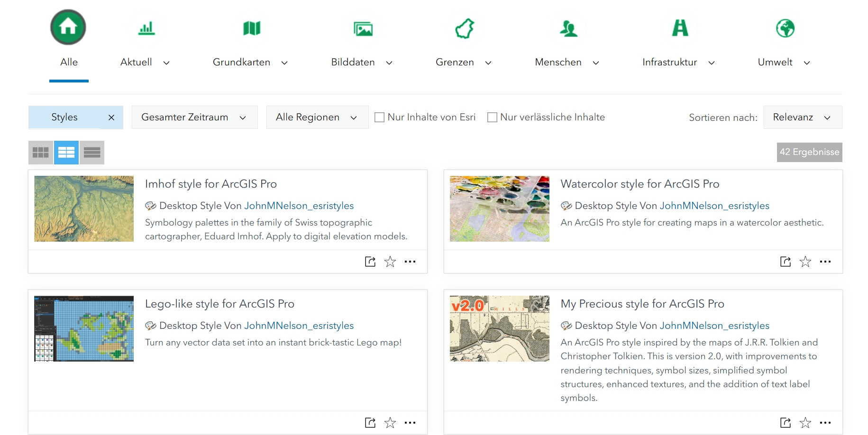This screenshot has height=435, width=868.
Task: Click the green home icon for Alle
Action: tap(68, 27)
